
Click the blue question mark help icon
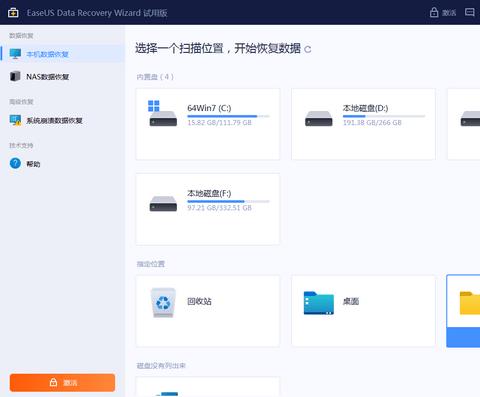tap(15, 163)
